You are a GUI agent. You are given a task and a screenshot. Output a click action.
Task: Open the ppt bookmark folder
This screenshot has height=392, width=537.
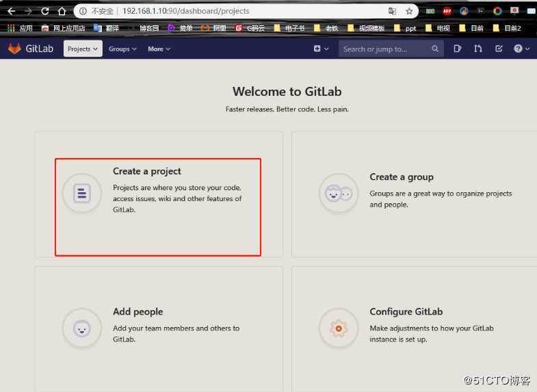[x=405, y=28]
